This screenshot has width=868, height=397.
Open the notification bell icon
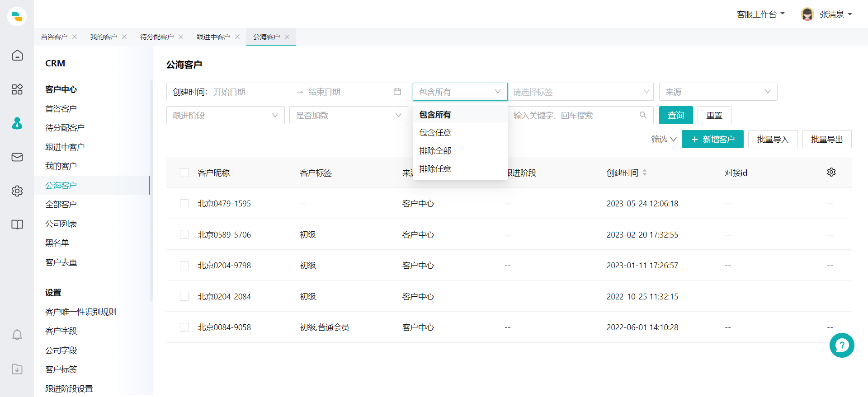(x=17, y=335)
